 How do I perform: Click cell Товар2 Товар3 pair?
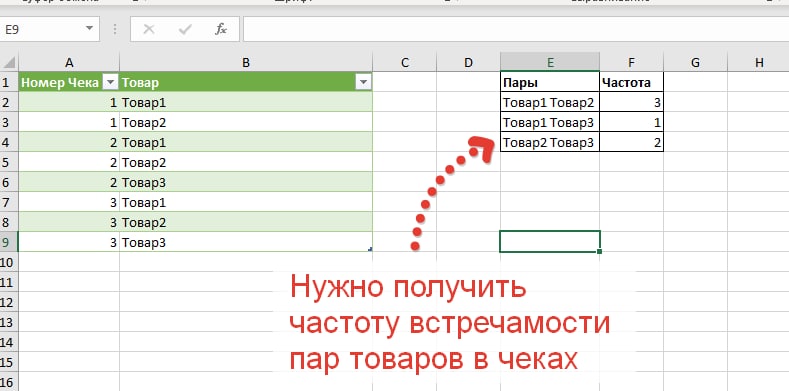click(550, 142)
